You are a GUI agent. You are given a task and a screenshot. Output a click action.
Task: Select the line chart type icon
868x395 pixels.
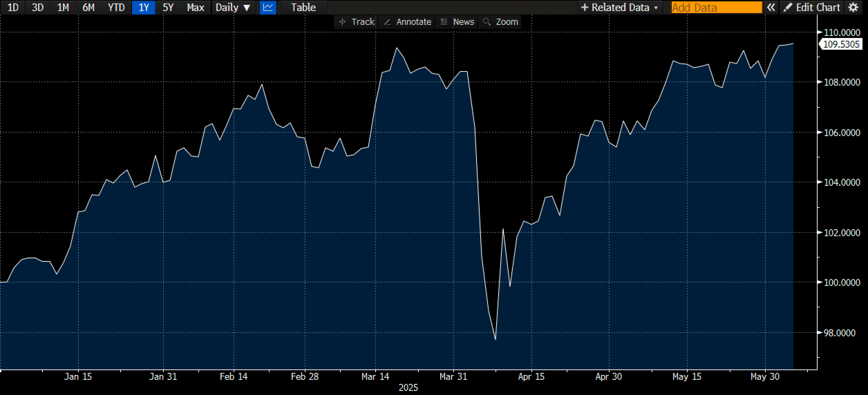pyautogui.click(x=268, y=7)
